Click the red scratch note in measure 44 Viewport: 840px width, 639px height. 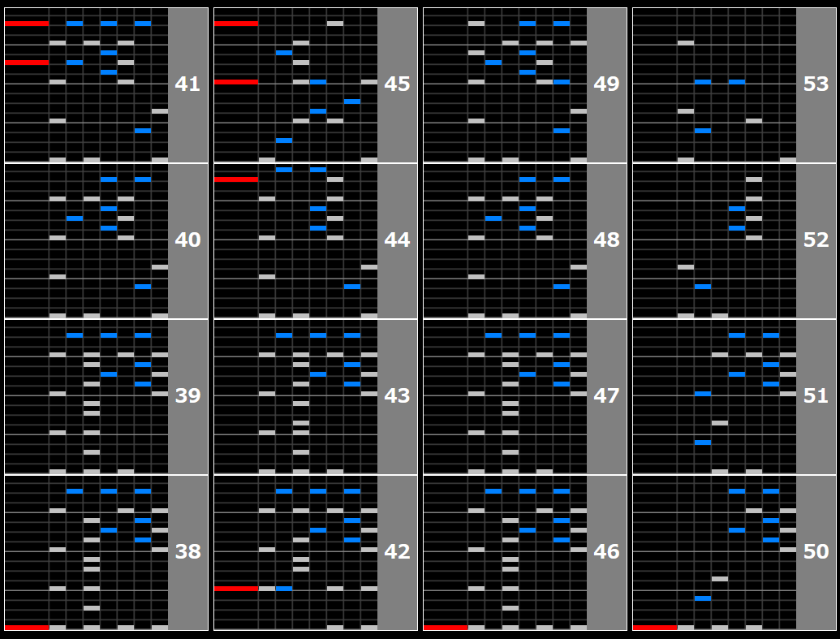[236, 179]
